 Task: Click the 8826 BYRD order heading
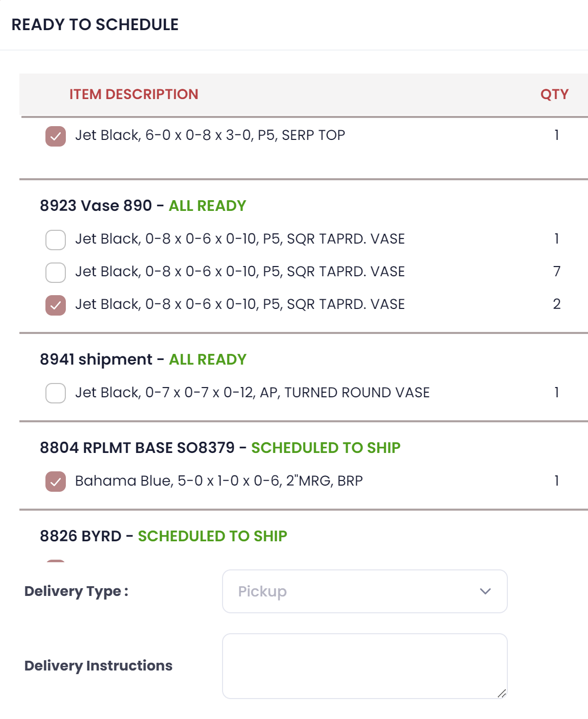81,536
